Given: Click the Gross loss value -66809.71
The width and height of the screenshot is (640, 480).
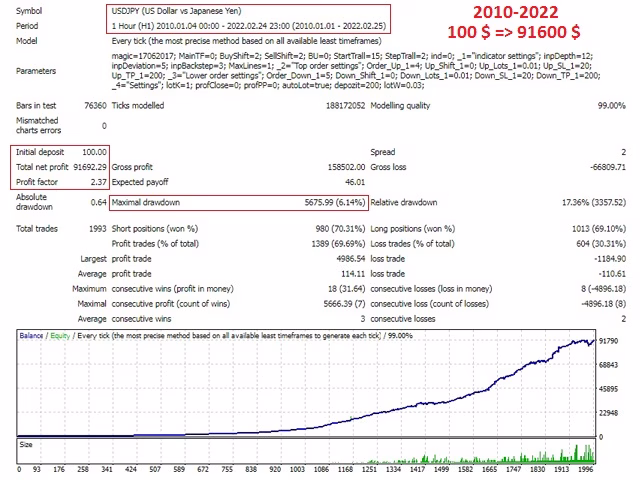Looking at the screenshot, I should click(x=608, y=167).
